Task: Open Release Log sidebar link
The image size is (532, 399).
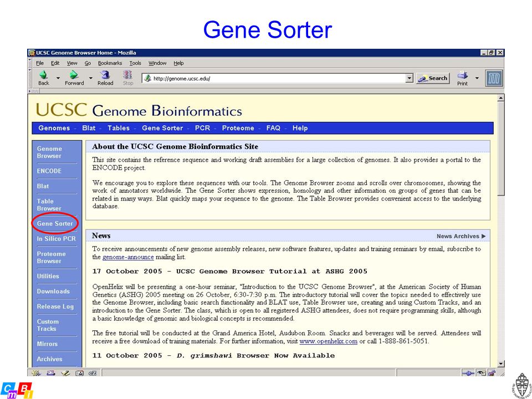Action: 55,306
